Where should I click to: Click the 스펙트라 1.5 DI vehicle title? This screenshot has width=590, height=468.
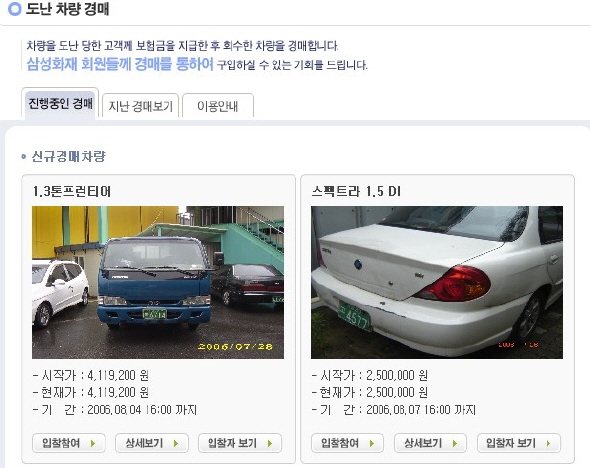(x=356, y=191)
